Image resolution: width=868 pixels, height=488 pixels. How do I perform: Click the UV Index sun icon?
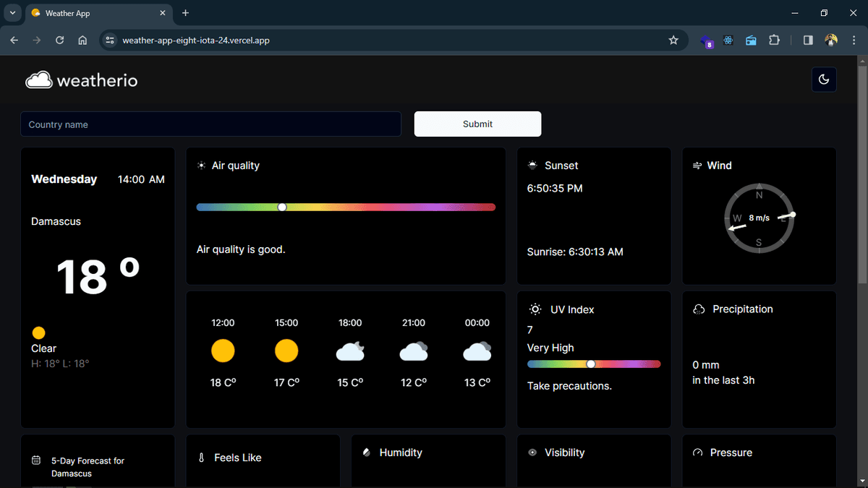coord(535,309)
